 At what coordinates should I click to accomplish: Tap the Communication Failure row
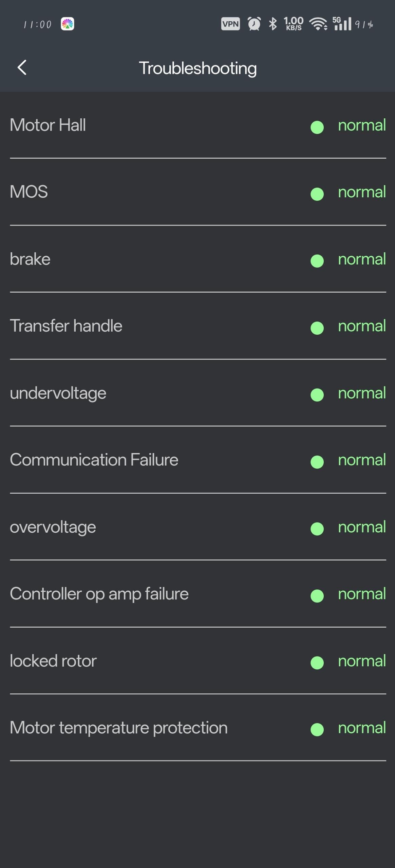[198, 460]
